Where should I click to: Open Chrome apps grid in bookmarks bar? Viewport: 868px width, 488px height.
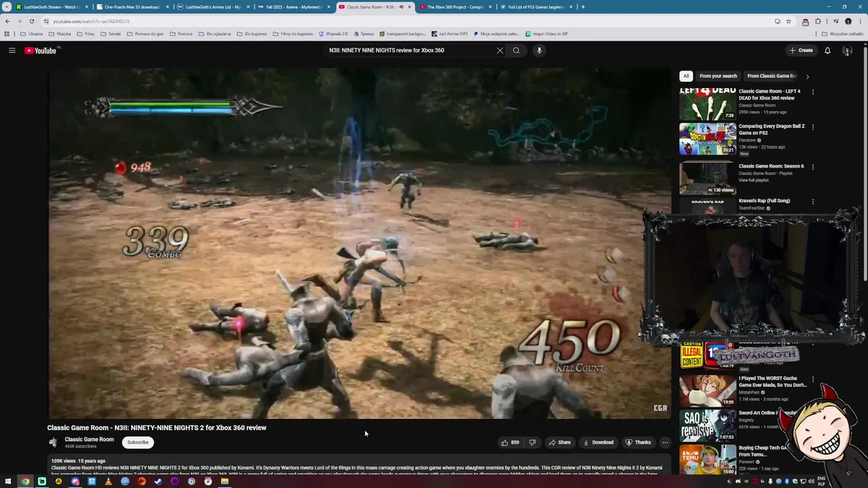(x=7, y=34)
